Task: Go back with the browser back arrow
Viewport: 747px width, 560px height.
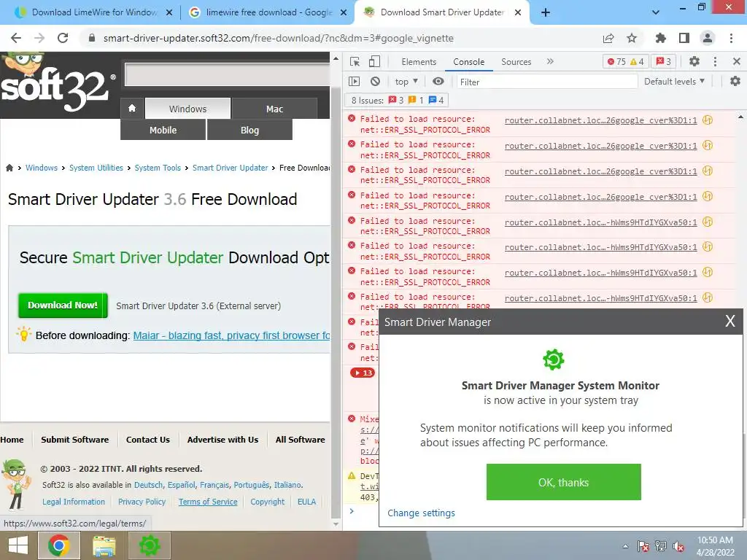Action: pos(16,38)
